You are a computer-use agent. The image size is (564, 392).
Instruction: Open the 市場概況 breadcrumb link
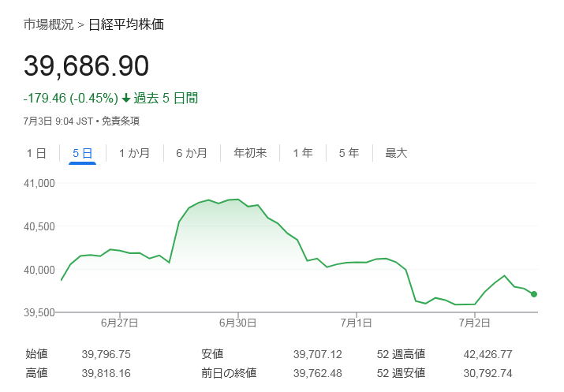[x=49, y=24]
